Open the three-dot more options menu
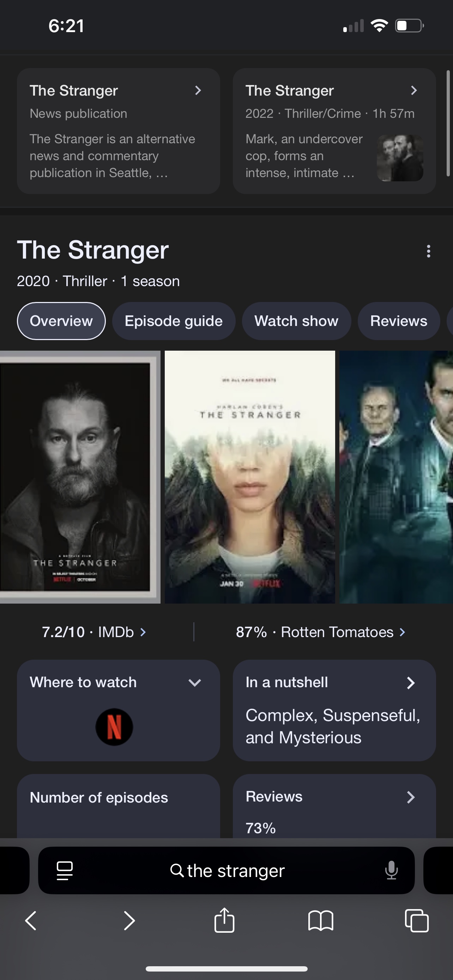This screenshot has height=980, width=453. 429,251
